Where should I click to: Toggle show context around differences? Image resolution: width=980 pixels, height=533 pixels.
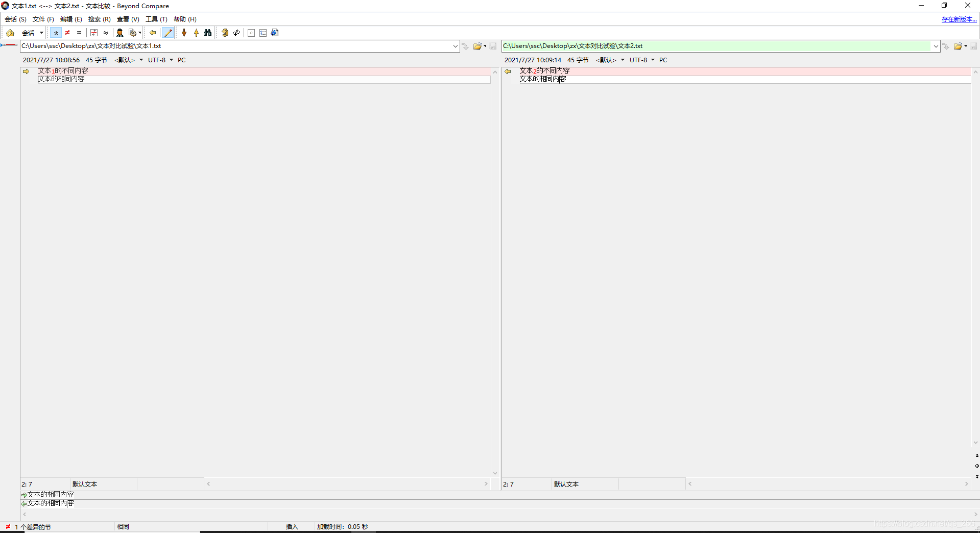point(94,33)
